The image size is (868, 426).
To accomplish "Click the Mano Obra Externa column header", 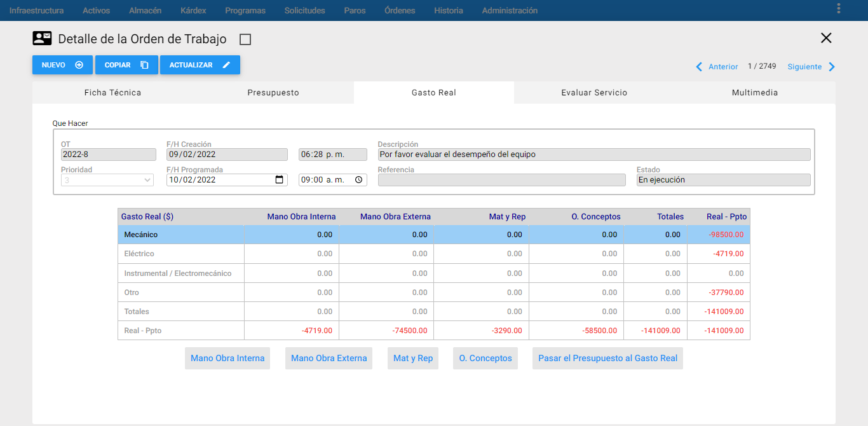I will pos(395,217).
